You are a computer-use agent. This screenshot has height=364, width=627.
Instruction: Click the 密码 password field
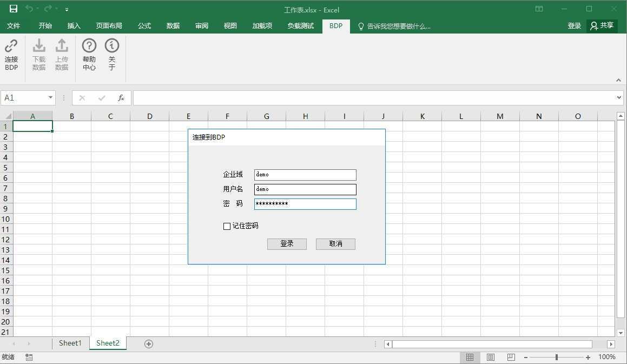coord(305,204)
